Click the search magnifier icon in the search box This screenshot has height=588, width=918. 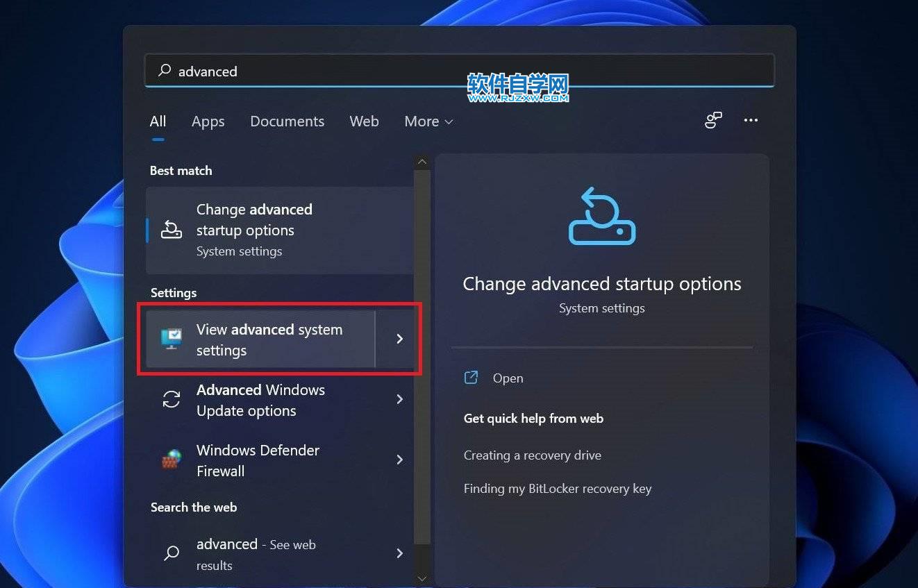tap(165, 71)
